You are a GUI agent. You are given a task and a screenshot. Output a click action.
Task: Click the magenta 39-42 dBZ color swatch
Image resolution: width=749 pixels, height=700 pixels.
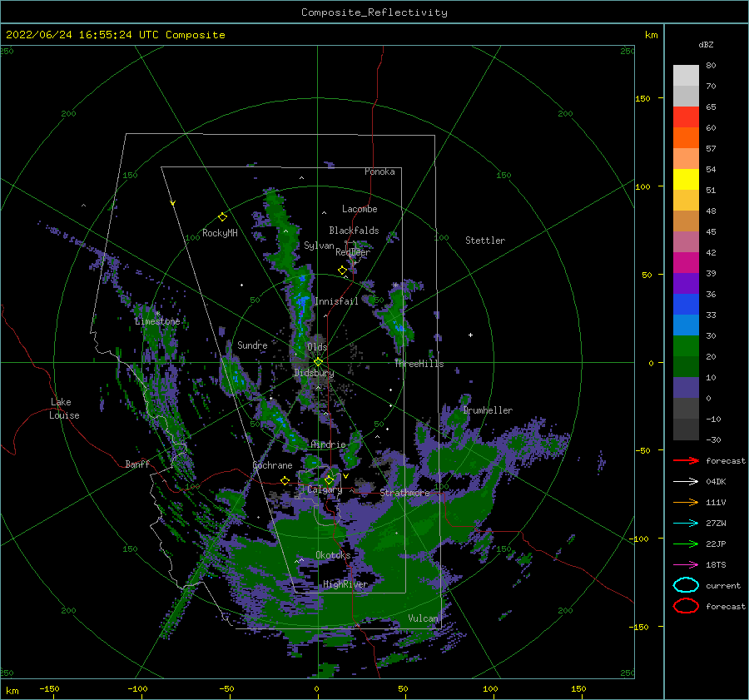click(686, 263)
